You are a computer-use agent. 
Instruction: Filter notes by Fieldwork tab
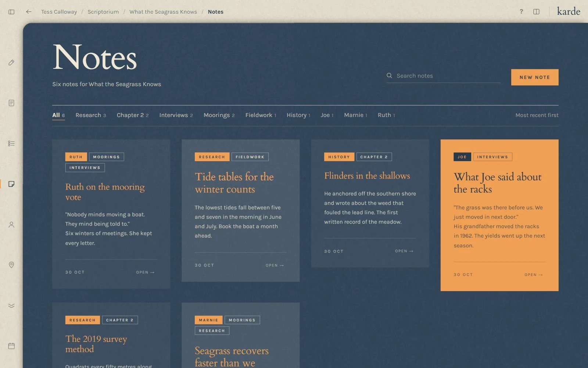pyautogui.click(x=261, y=115)
